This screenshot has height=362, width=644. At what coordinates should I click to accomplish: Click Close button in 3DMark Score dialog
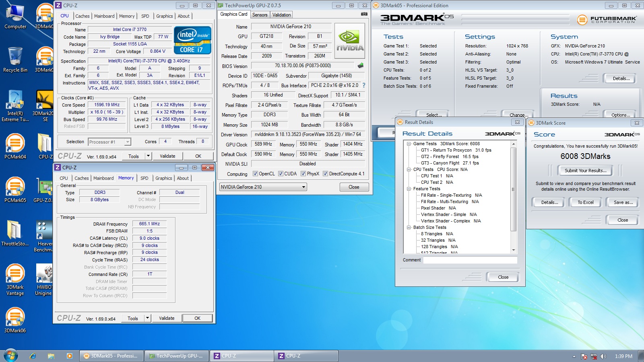pos(622,220)
